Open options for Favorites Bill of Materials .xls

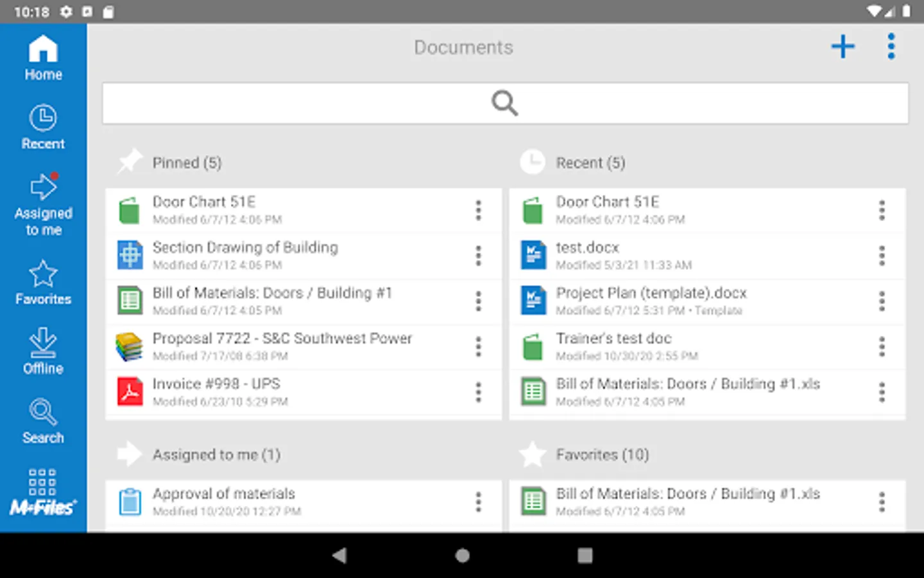click(882, 502)
